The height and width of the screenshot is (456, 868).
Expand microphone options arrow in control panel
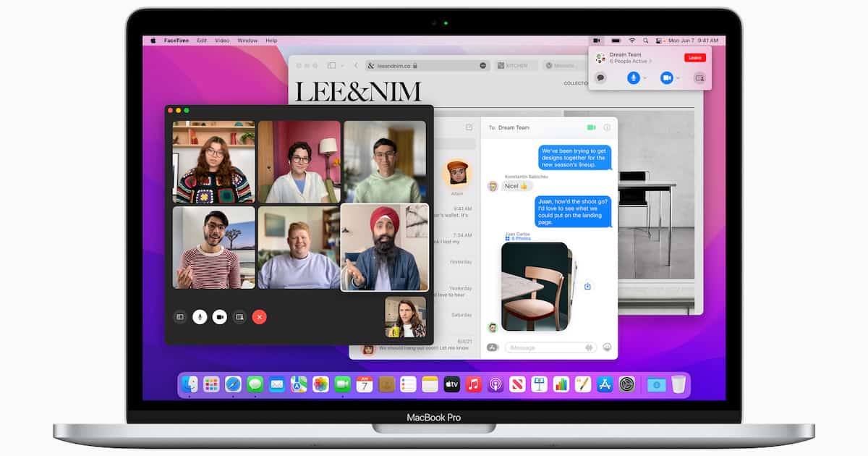pos(644,77)
